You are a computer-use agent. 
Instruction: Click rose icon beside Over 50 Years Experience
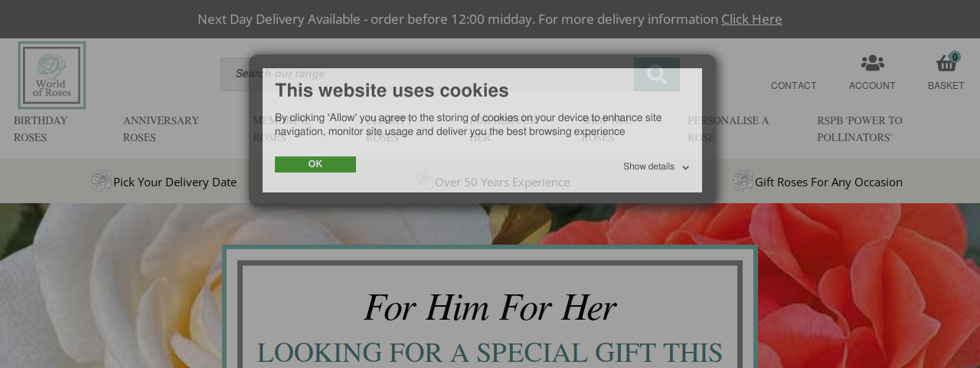[x=423, y=182]
